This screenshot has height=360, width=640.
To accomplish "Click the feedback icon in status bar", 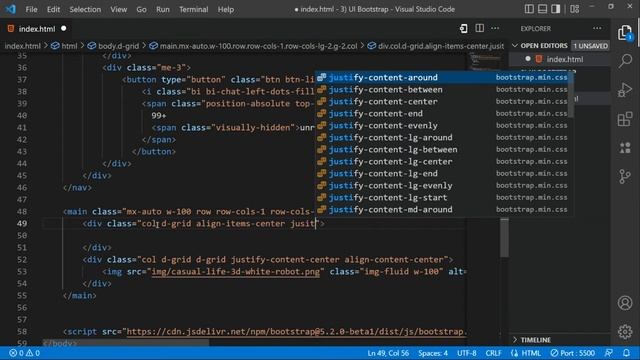I will [609, 353].
